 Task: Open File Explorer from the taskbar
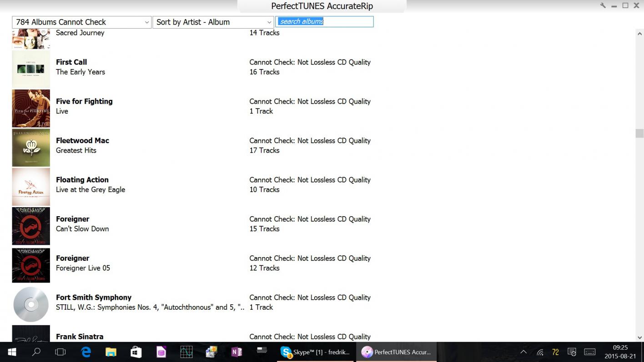111,352
